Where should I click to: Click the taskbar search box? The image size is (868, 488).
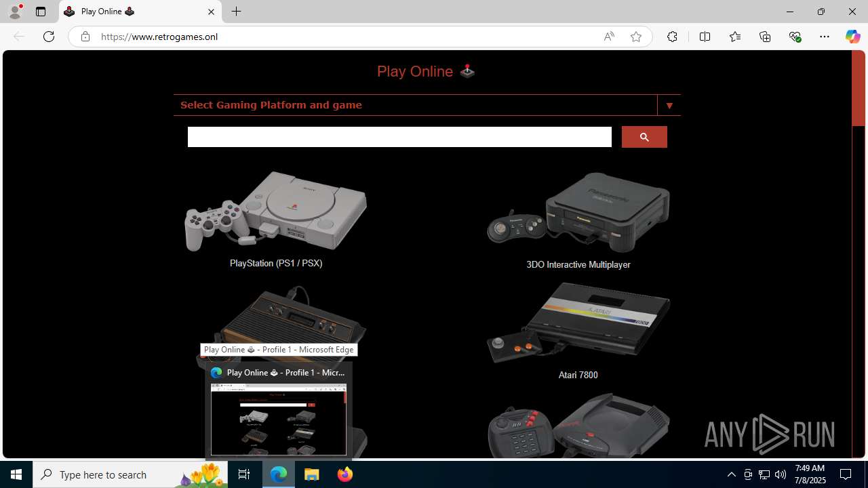[130, 474]
